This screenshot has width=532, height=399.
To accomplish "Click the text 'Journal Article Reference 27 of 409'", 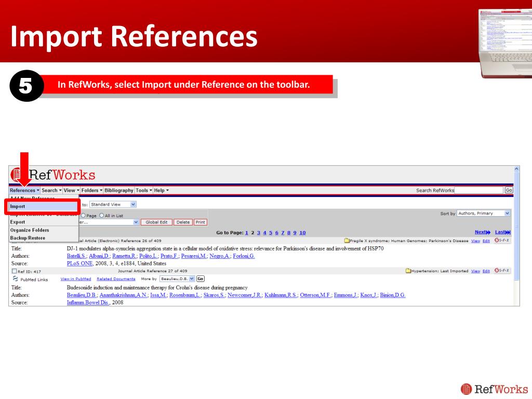I will click(x=152, y=271).
